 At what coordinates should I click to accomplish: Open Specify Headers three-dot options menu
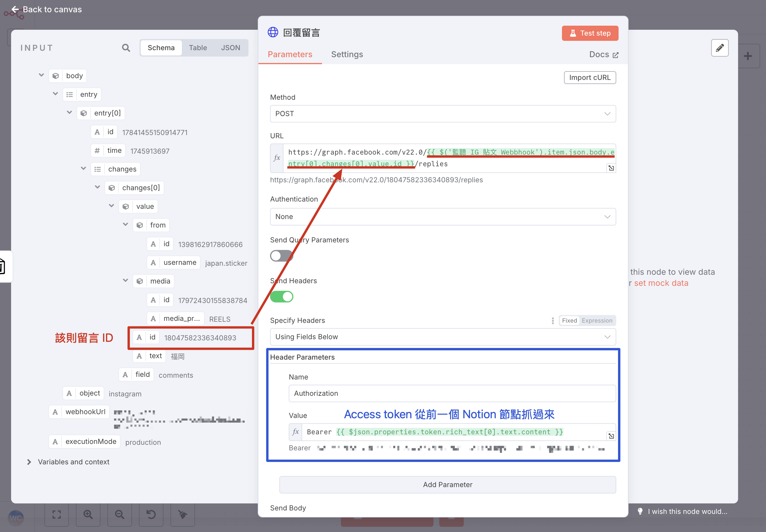coord(553,321)
